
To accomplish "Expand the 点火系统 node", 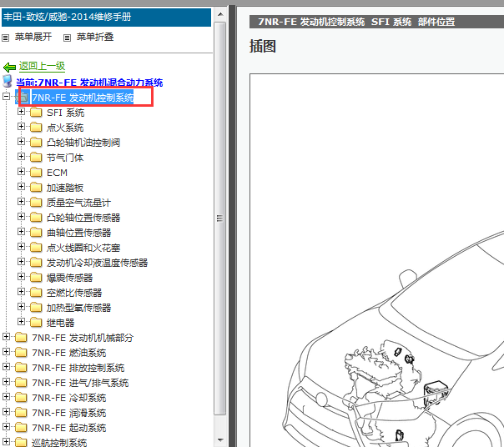I will coord(21,126).
